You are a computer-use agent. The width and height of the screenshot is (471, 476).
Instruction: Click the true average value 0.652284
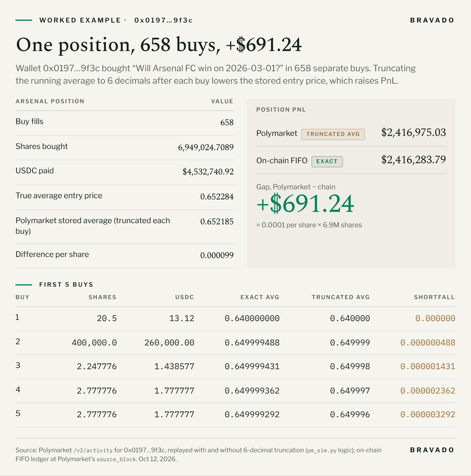coord(217,196)
